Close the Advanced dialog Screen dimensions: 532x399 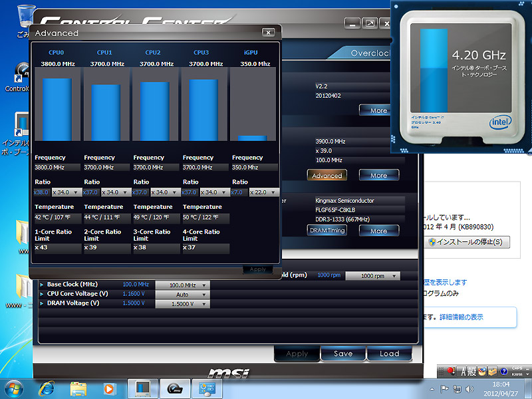point(268,32)
